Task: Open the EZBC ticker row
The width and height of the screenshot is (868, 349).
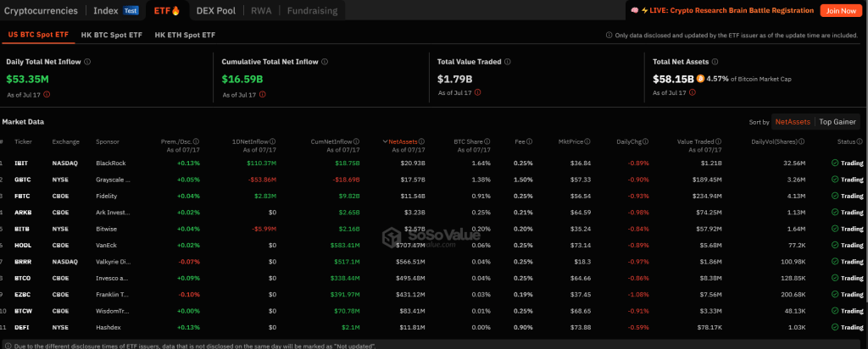Action: 434,294
